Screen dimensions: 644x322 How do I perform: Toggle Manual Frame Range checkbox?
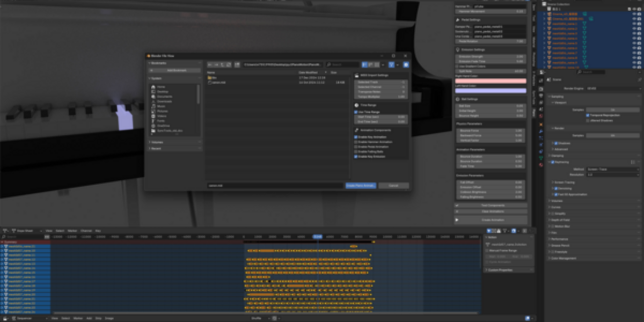point(487,251)
